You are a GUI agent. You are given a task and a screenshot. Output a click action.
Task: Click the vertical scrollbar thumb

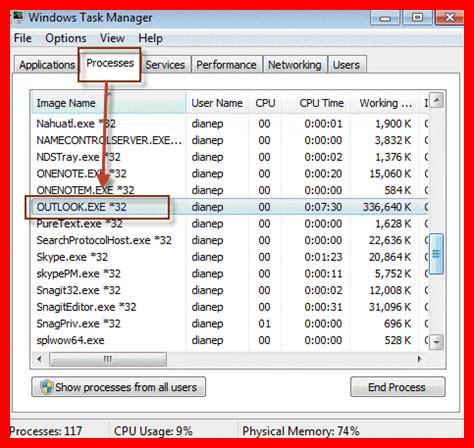(436, 254)
